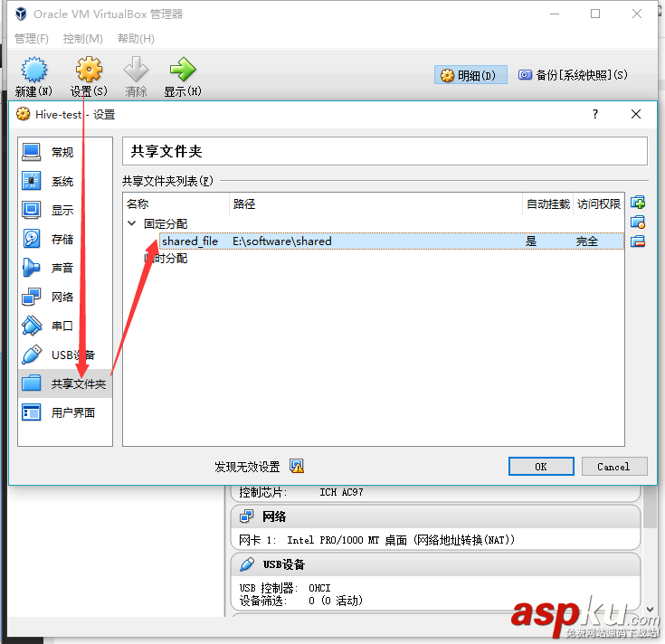
Task: Click the USB设备 section header in details
Action: [x=435, y=564]
